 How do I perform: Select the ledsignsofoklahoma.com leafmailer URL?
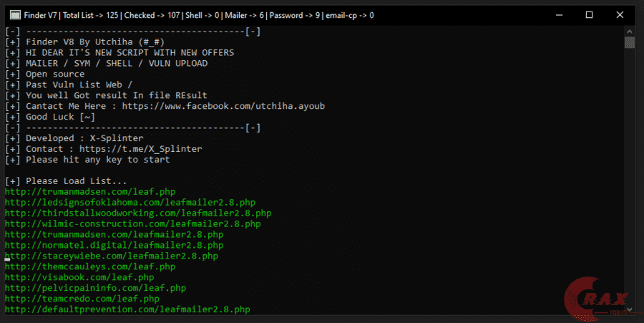pyautogui.click(x=130, y=203)
